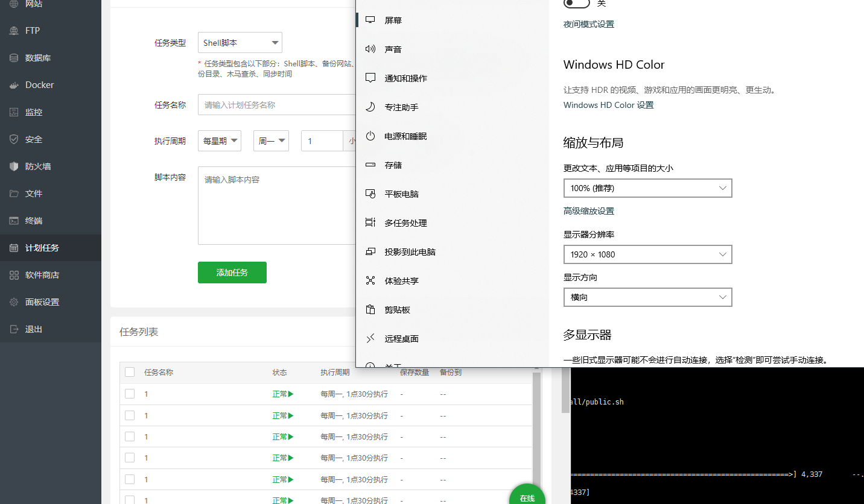The width and height of the screenshot is (864, 504).
Task: Tick the third task row checkbox
Action: [130, 436]
